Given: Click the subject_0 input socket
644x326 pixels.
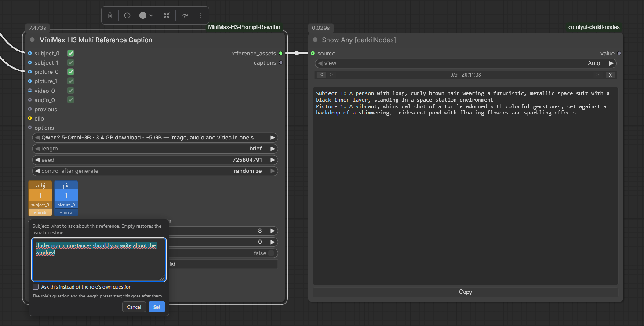Looking at the screenshot, I should point(30,53).
